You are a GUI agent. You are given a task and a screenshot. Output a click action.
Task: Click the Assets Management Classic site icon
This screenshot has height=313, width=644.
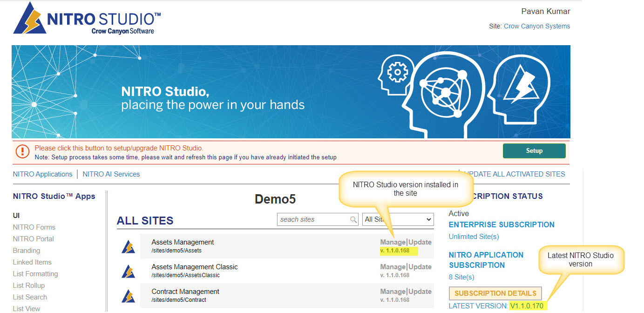[128, 271]
